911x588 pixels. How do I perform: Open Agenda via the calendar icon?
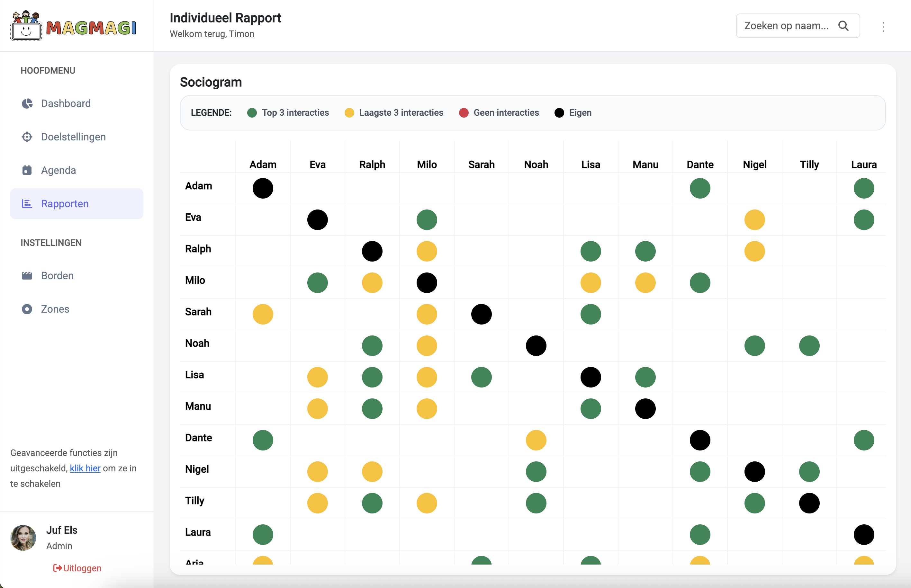click(x=27, y=170)
